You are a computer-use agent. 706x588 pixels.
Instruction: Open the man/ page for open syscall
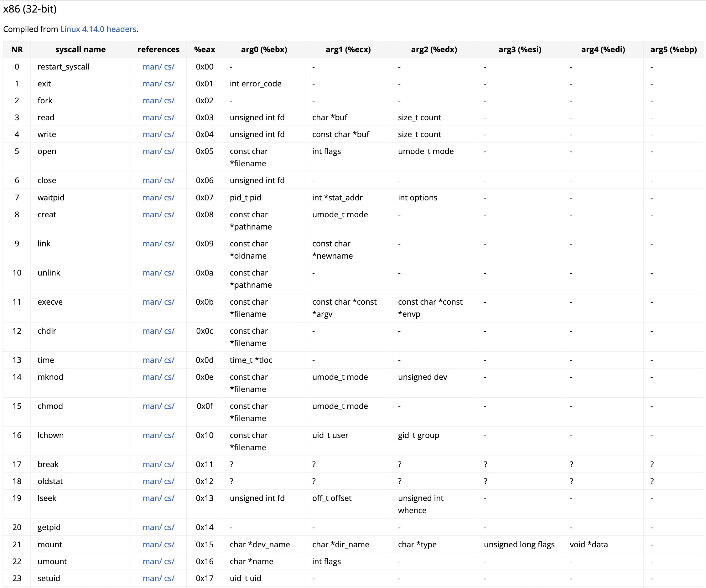coord(152,151)
